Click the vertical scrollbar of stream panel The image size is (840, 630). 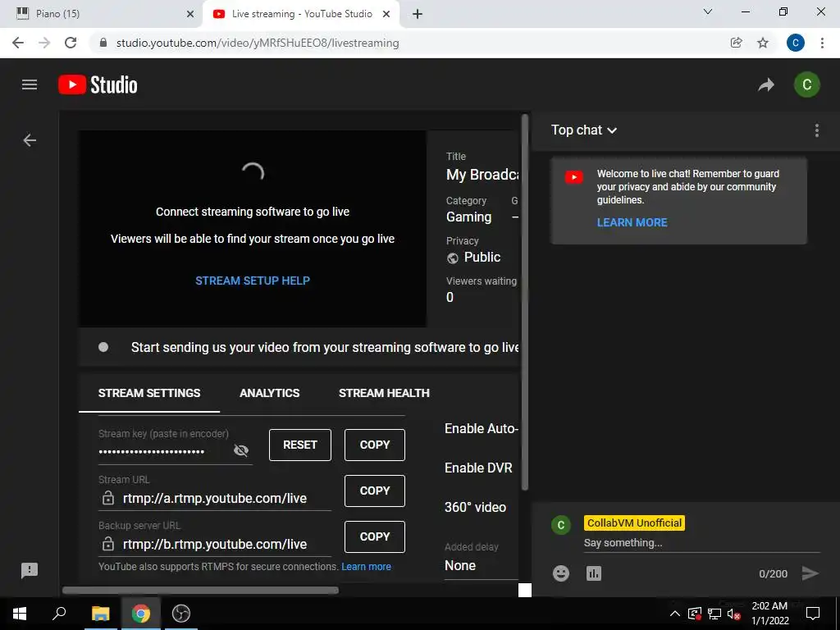(525, 302)
